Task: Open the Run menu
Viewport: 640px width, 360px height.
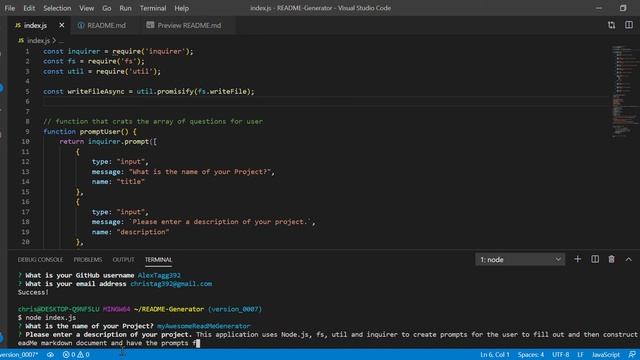Action: click(x=125, y=8)
